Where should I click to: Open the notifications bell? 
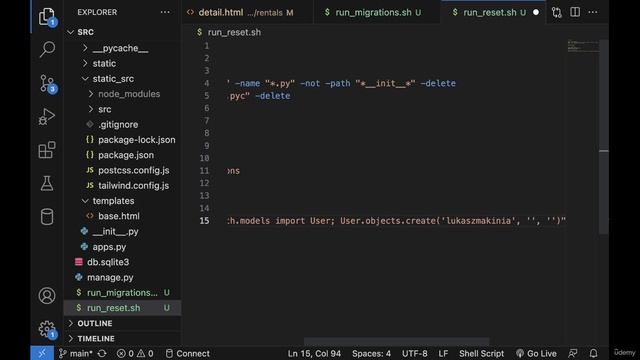tap(593, 353)
